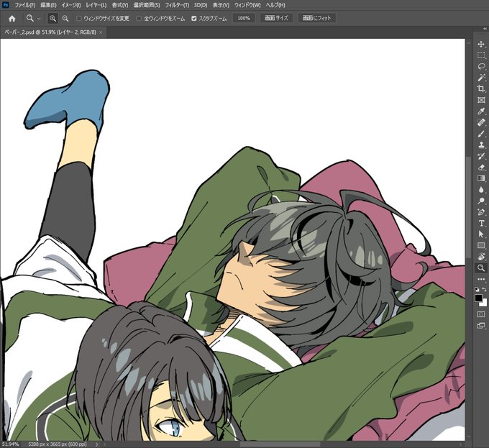Image resolution: width=489 pixels, height=448 pixels.
Task: Select the Brush tool
Action: tap(481, 134)
